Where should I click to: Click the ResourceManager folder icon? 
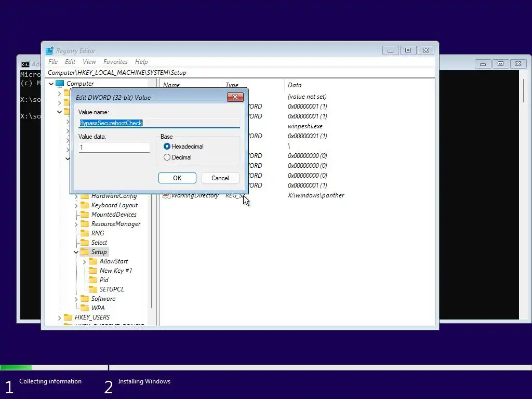pos(85,224)
